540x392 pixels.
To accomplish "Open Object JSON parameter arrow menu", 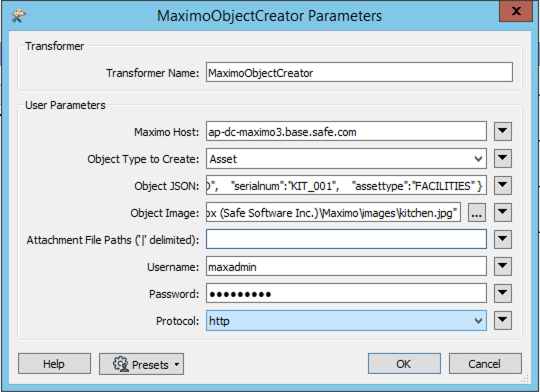I will pos(503,185).
